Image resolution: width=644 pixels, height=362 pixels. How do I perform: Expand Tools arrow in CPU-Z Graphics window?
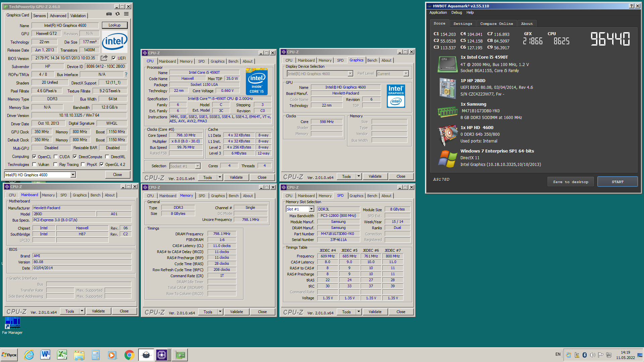[359, 176]
